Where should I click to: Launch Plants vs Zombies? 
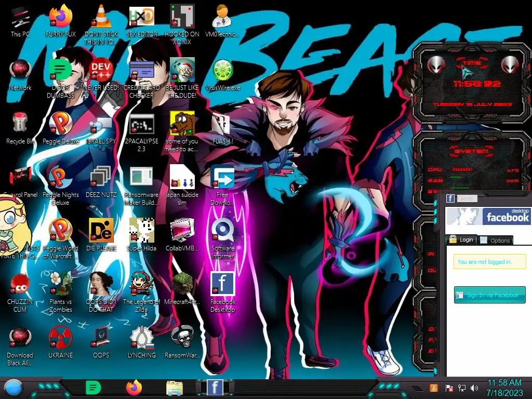(60, 293)
